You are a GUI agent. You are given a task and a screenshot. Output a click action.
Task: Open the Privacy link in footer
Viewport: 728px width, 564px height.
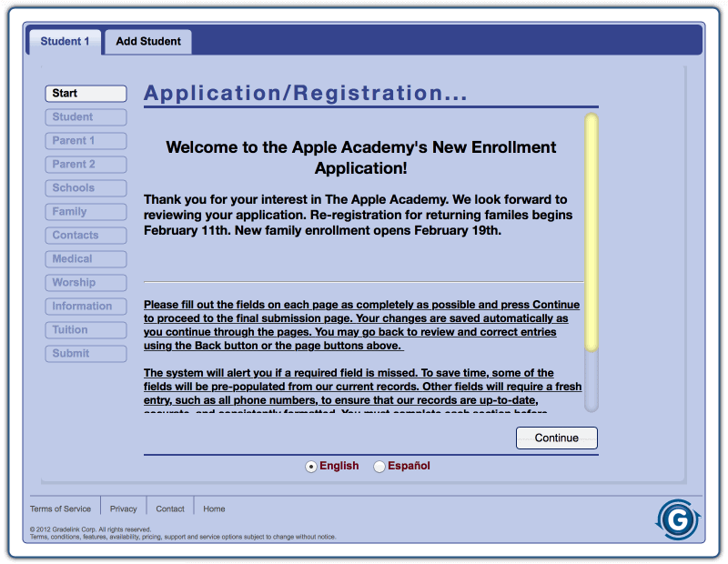tap(124, 509)
